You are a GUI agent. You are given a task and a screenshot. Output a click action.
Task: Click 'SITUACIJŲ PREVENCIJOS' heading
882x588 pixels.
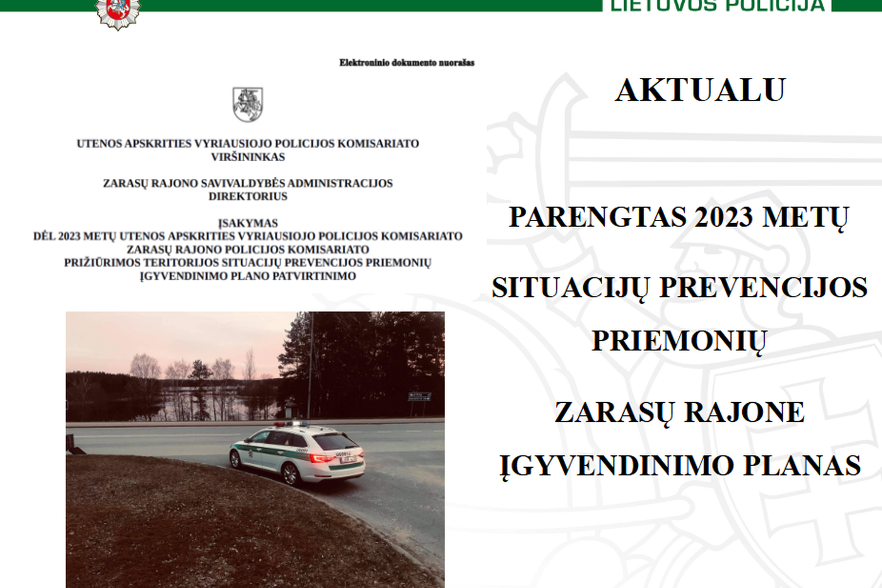(680, 289)
